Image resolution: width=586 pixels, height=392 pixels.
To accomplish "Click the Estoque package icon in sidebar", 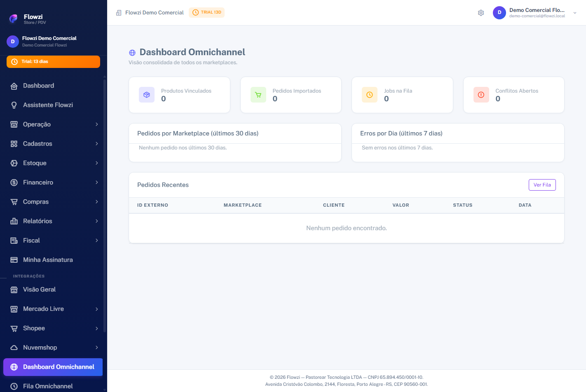I will (14, 163).
